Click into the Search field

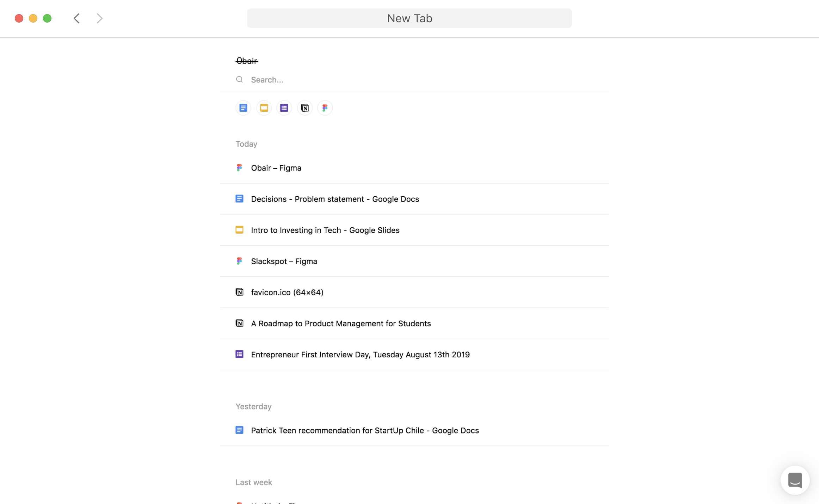414,80
